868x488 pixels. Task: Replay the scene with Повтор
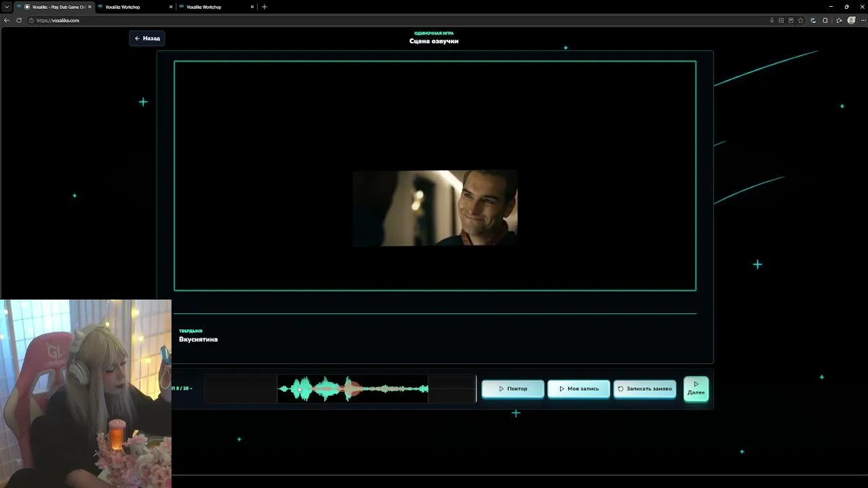coord(513,389)
